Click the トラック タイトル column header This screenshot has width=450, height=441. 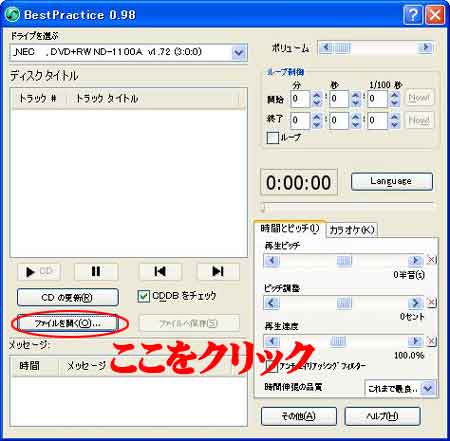[153, 98]
